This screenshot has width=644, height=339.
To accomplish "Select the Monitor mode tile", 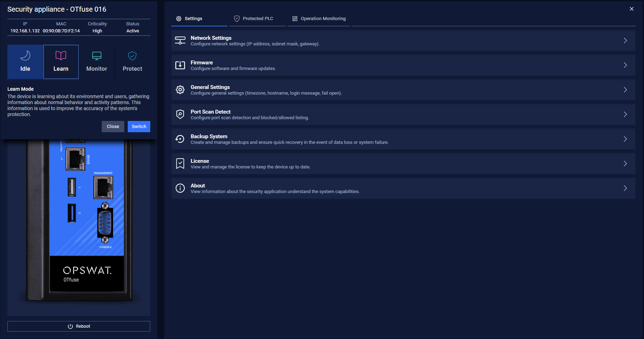I will [97, 62].
